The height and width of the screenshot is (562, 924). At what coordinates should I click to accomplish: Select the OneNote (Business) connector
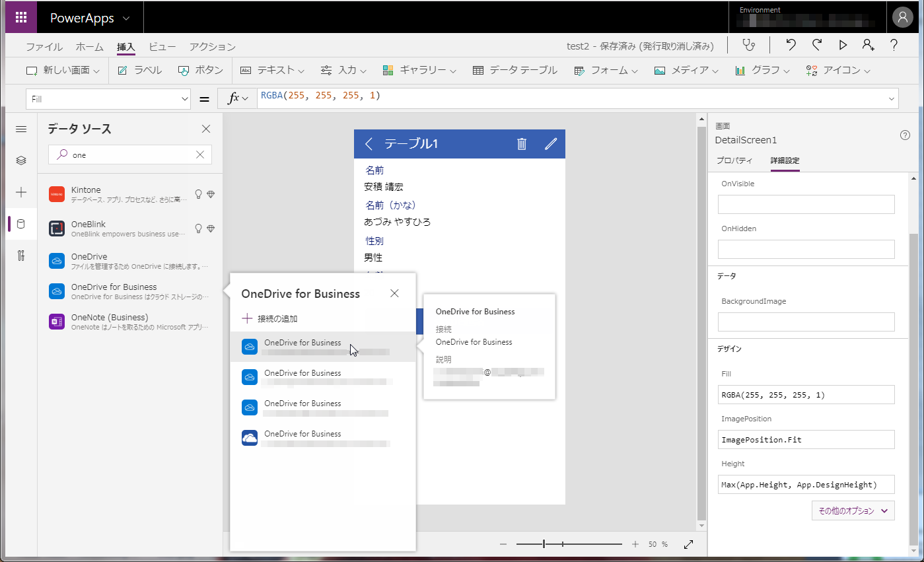coord(130,321)
